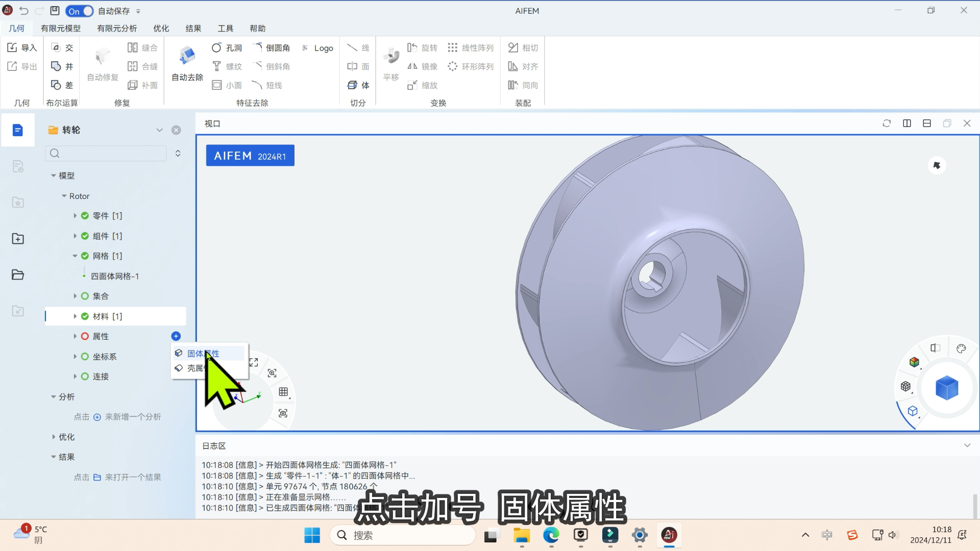Click the green status check on 零件
The height and width of the screenshot is (551, 980).
coord(85,216)
